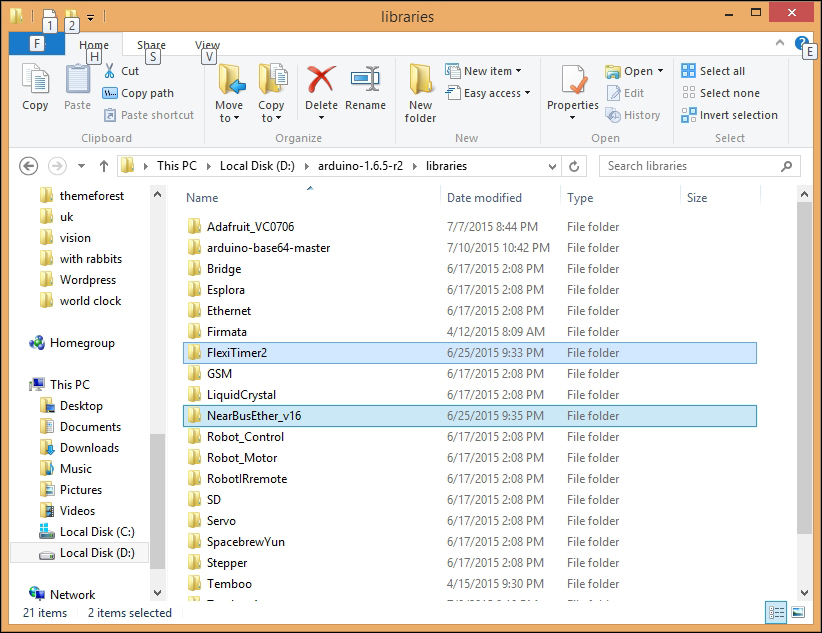The image size is (822, 633).
Task: Open Quick Access Toolbar customize dropdown
Action: point(91,18)
